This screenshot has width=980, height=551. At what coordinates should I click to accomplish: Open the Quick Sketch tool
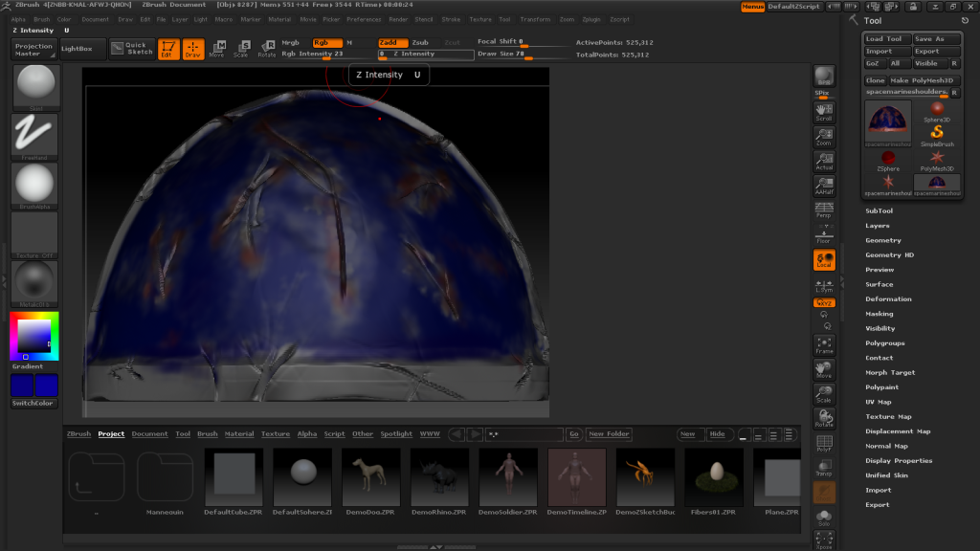pyautogui.click(x=132, y=49)
